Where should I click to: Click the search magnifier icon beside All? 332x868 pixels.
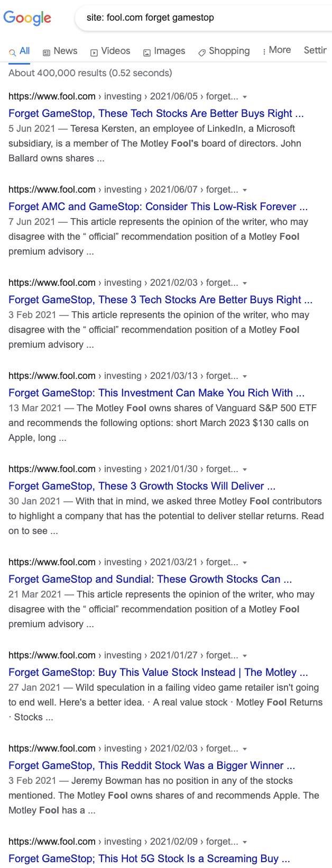pyautogui.click(x=12, y=52)
